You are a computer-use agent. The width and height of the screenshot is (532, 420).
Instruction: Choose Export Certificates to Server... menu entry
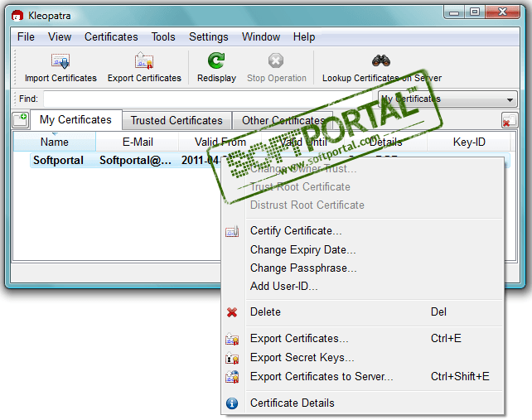pyautogui.click(x=362, y=376)
